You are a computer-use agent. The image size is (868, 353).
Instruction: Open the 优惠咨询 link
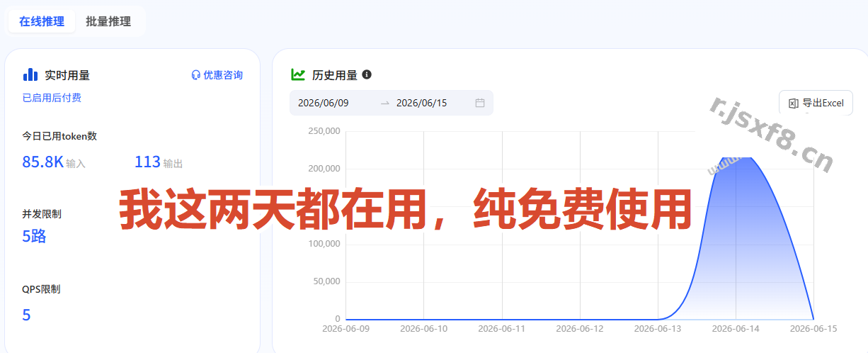[223, 74]
